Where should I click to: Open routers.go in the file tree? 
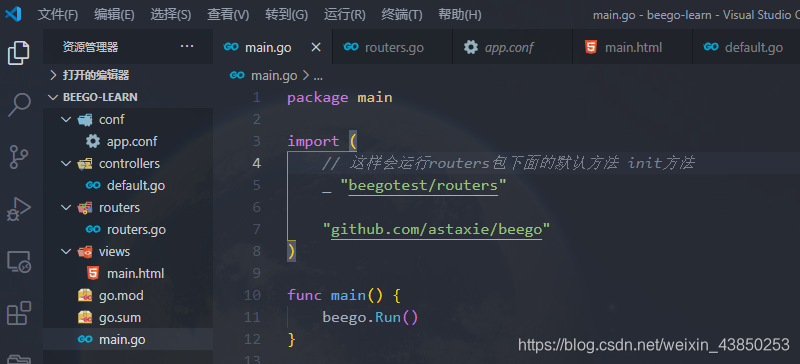pos(128,229)
